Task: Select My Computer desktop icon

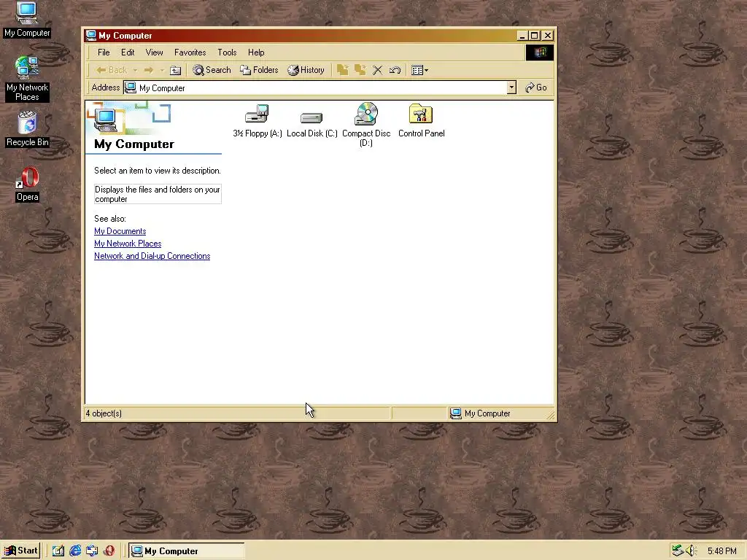Action: click(27, 19)
